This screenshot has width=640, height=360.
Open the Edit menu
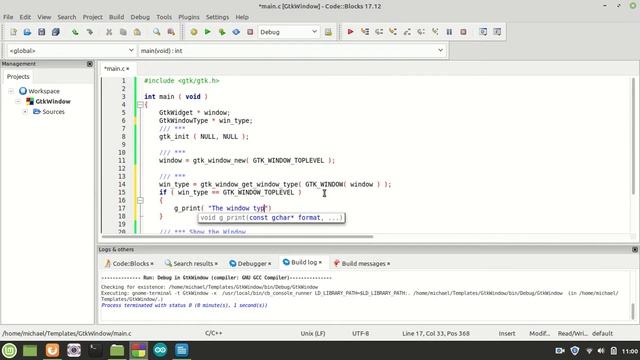tap(25, 17)
